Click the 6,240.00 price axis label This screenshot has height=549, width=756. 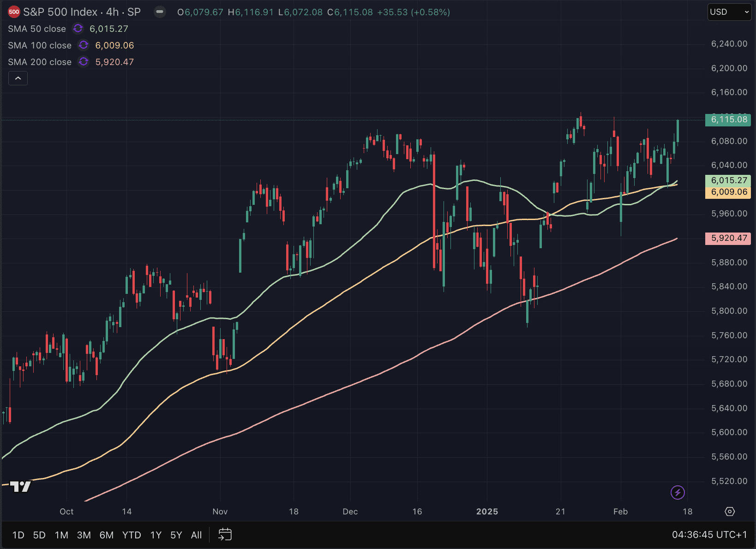pos(729,44)
